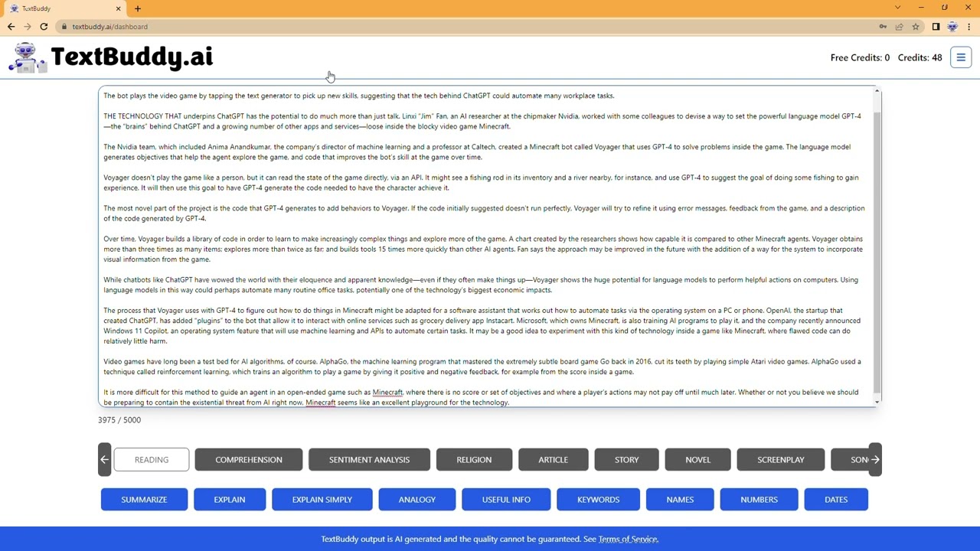
Task: Open the Chrome three-dot menu
Action: pyautogui.click(x=969, y=27)
